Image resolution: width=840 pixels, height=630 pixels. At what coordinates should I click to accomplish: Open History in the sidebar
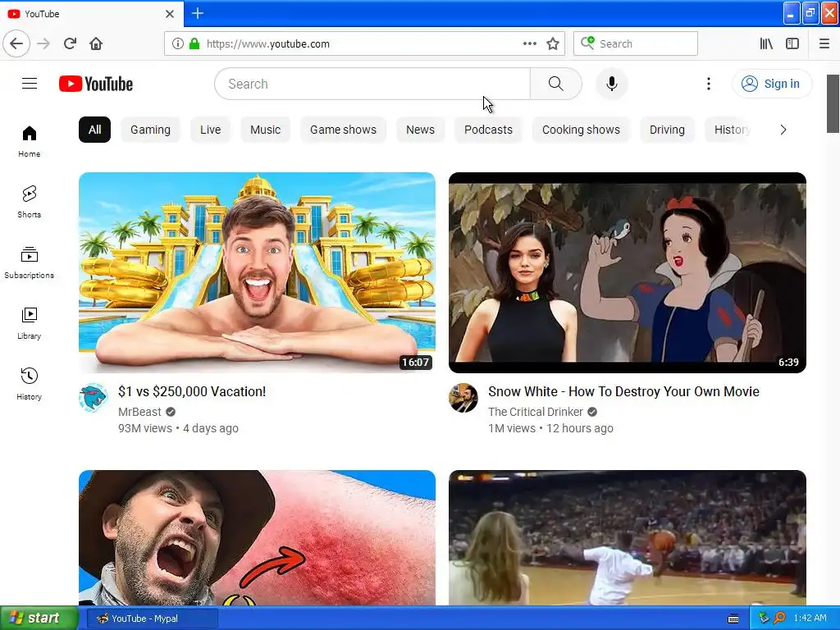[30, 384]
